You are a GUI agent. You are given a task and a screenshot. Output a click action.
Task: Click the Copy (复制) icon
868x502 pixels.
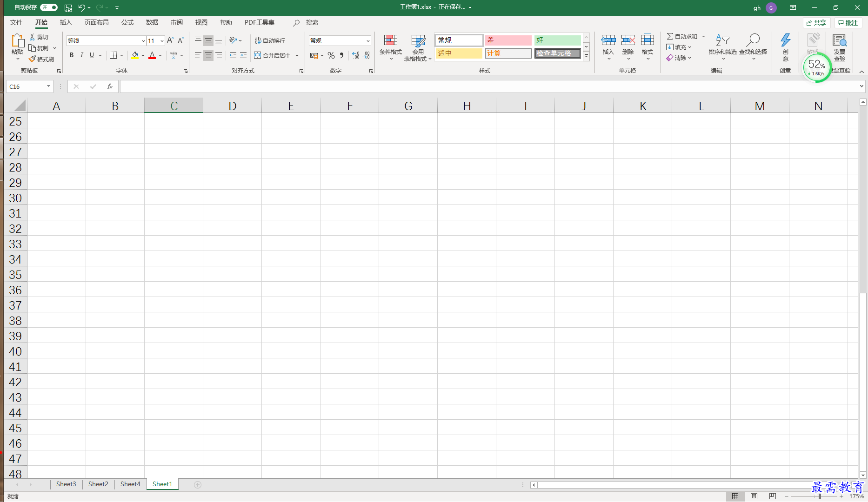32,48
